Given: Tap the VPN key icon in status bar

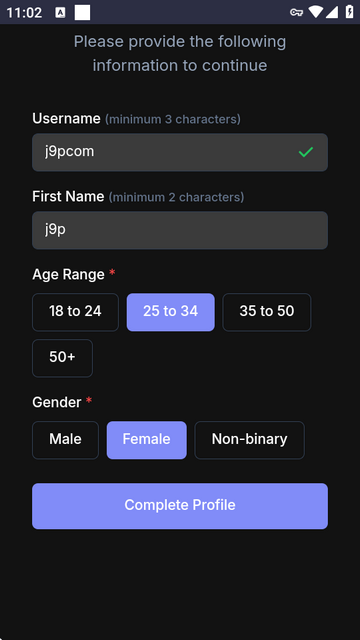Looking at the screenshot, I should click(296, 12).
